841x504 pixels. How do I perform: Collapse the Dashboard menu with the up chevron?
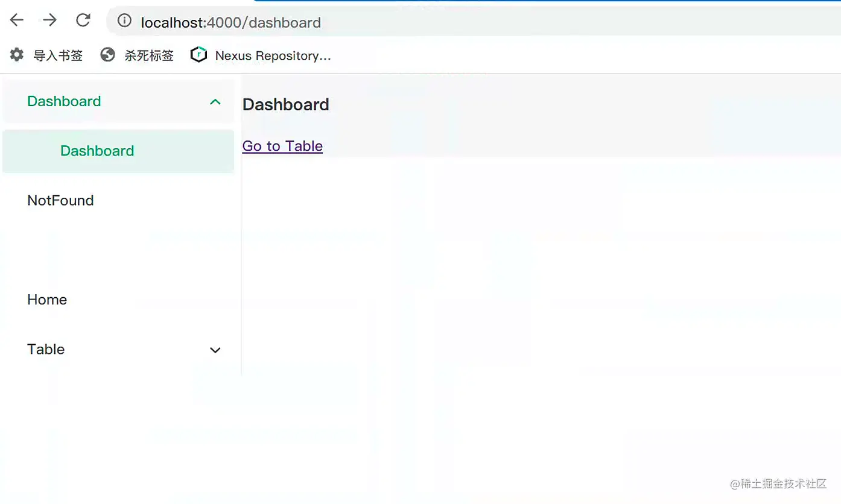[215, 102]
